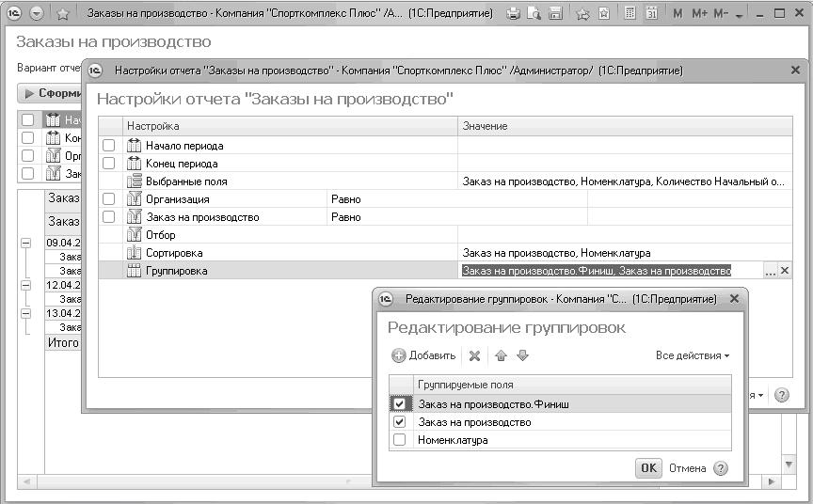Open ellipsis selection button in Группировка row
The height and width of the screenshot is (504, 813).
coord(770,271)
